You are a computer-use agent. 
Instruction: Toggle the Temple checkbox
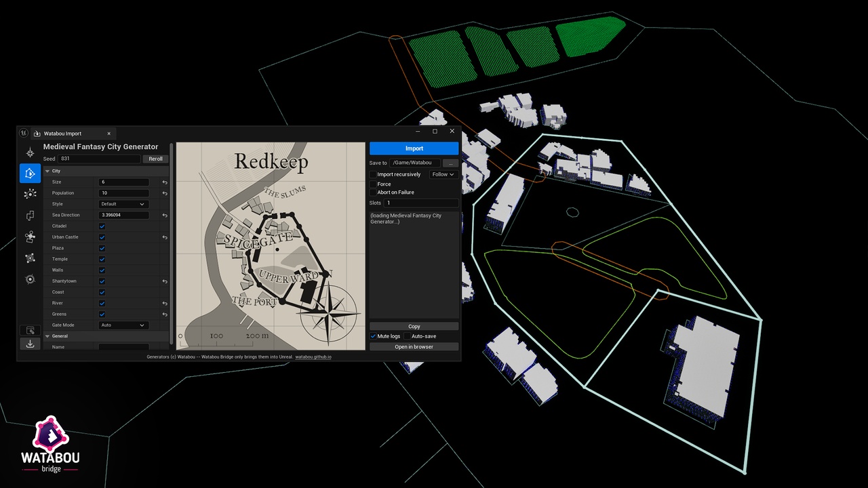click(102, 259)
